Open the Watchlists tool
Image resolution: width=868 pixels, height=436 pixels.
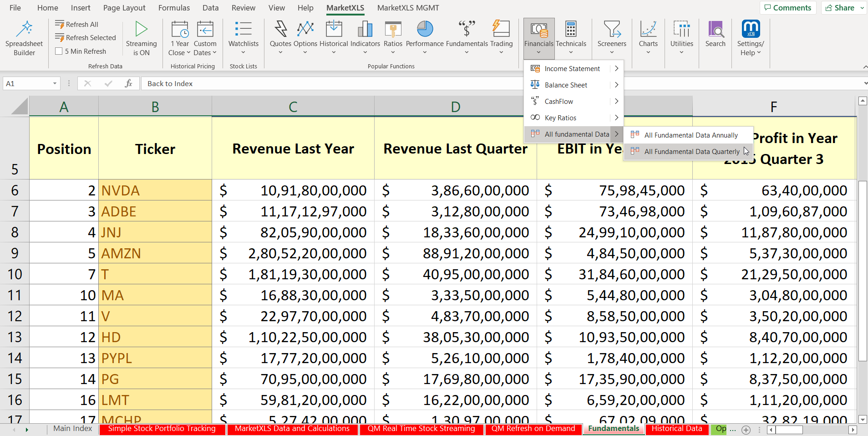[x=244, y=36]
